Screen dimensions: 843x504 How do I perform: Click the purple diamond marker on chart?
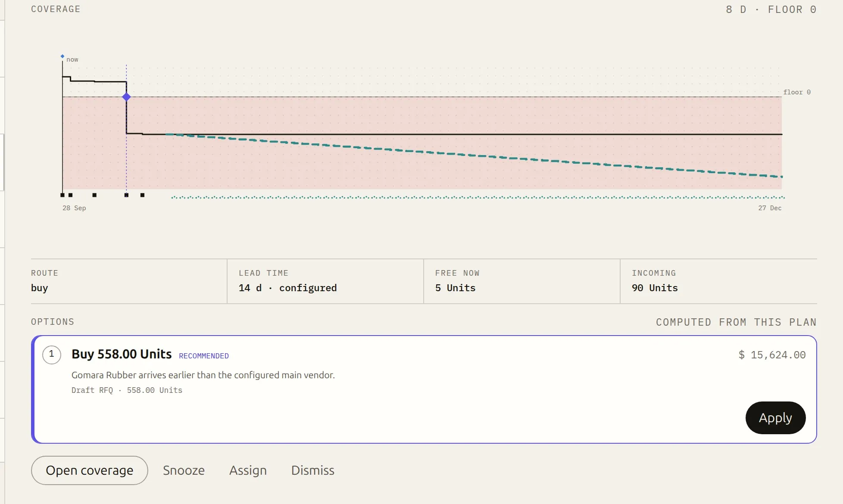126,97
